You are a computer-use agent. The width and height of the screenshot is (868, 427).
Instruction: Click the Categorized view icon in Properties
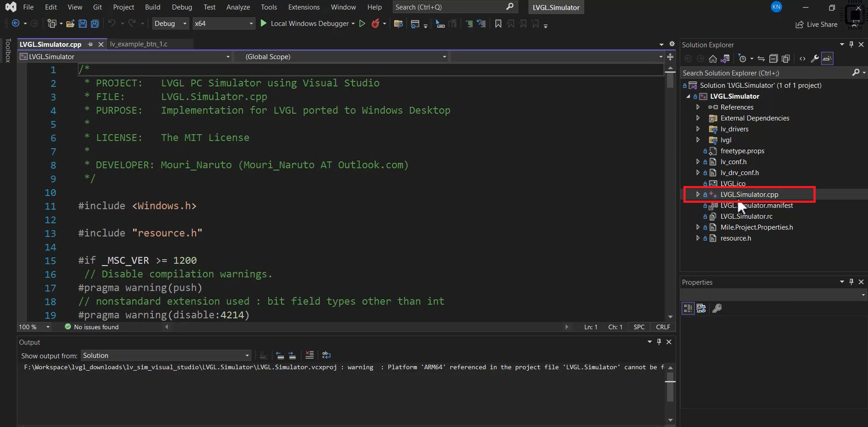click(688, 308)
